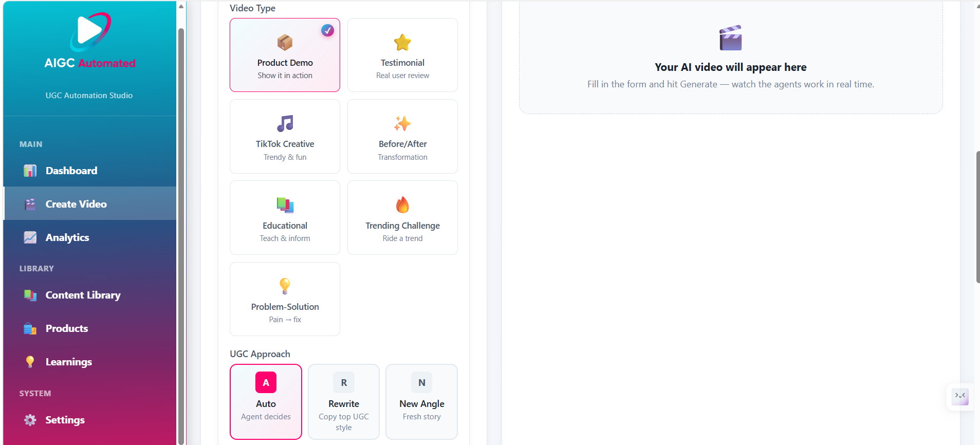
Task: Choose the Rewrite UGC approach
Action: [x=344, y=402]
